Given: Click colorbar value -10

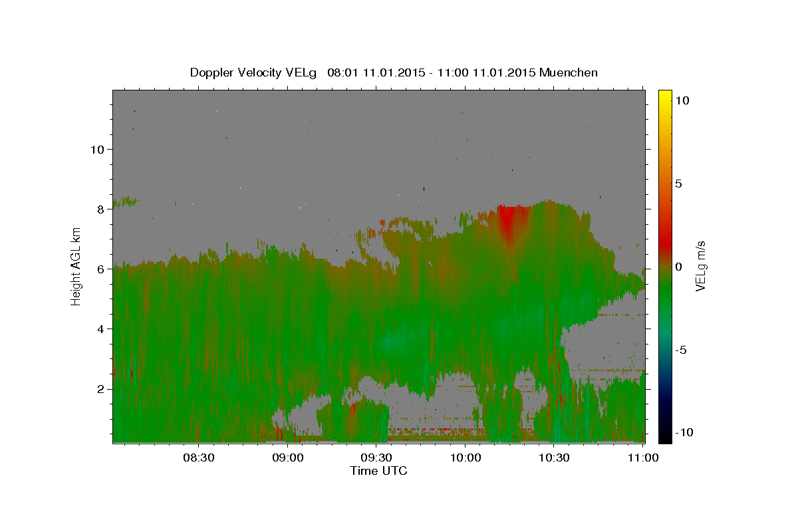Looking at the screenshot, I should click(683, 432).
